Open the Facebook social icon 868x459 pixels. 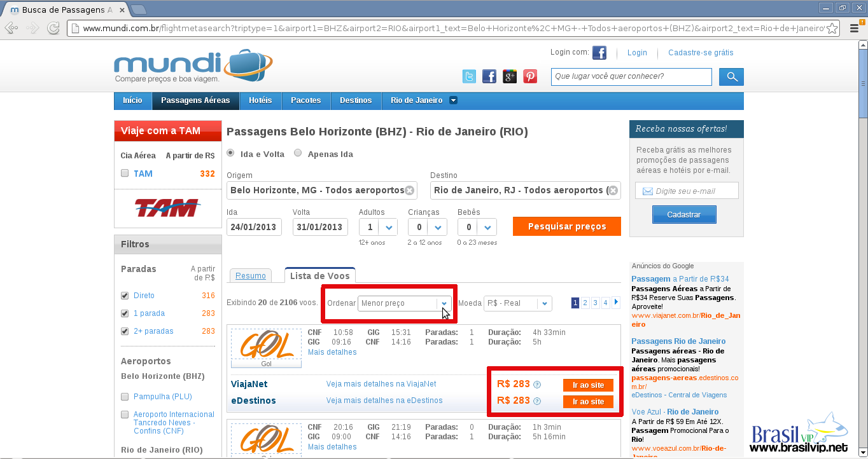point(489,76)
